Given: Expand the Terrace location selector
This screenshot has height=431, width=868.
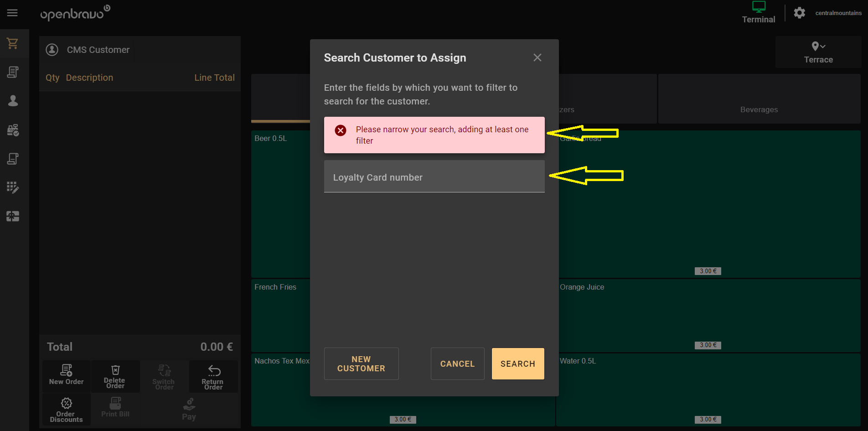Looking at the screenshot, I should [818, 52].
